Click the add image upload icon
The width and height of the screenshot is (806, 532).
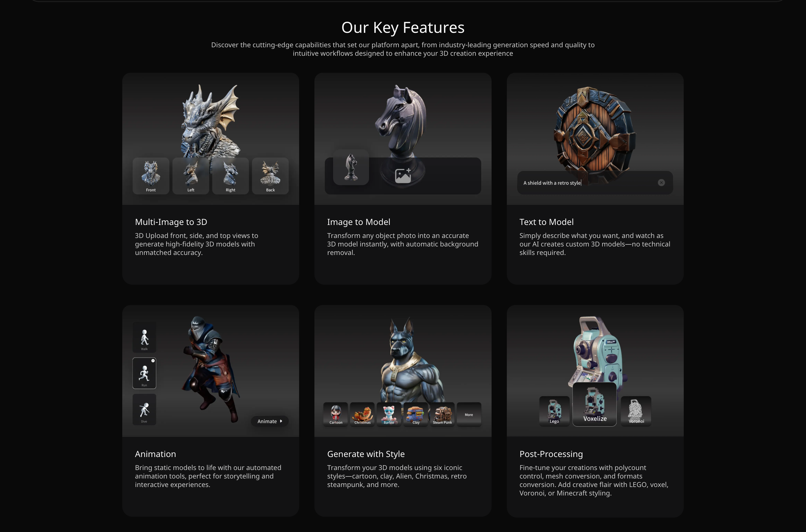point(403,176)
